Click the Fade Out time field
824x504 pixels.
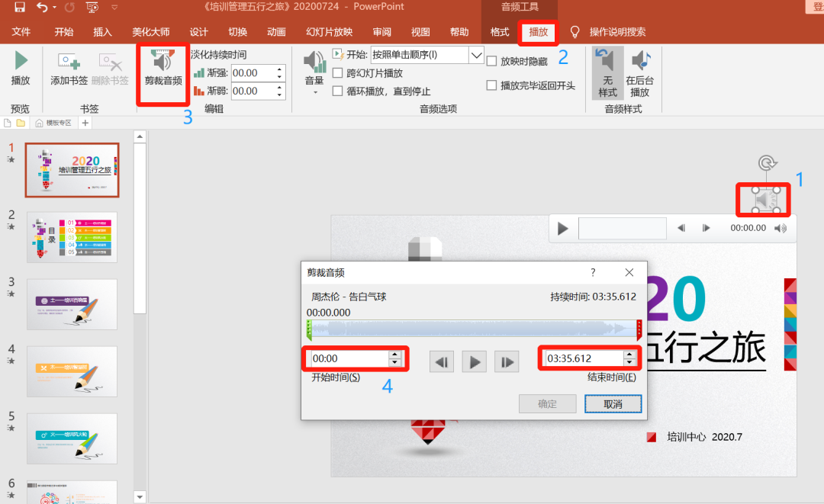pos(253,91)
